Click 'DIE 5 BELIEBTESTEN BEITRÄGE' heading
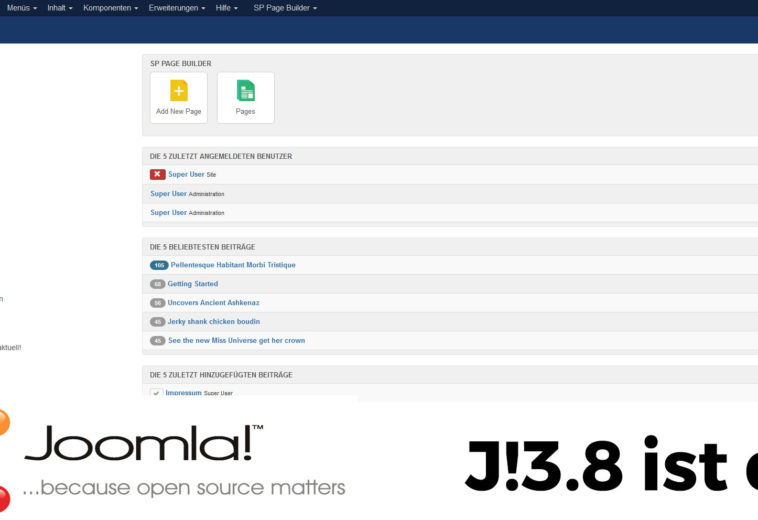Image resolution: width=758 pixels, height=520 pixels. click(202, 246)
